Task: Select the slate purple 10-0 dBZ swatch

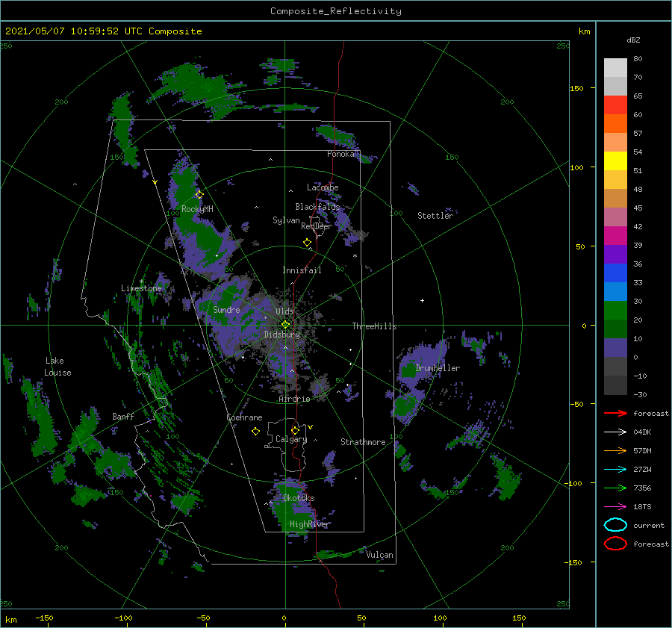Action: (615, 348)
